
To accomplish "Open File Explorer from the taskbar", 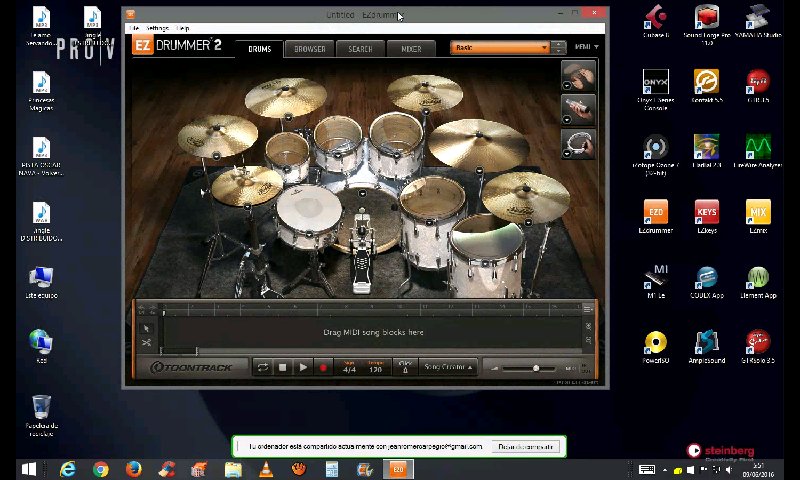I will point(233,469).
